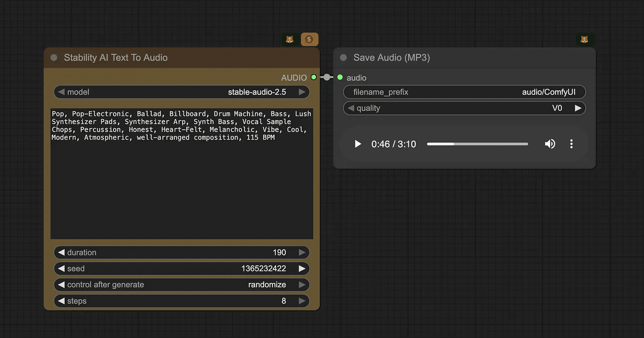
Task: Click the steps value 8
Action: tap(284, 301)
